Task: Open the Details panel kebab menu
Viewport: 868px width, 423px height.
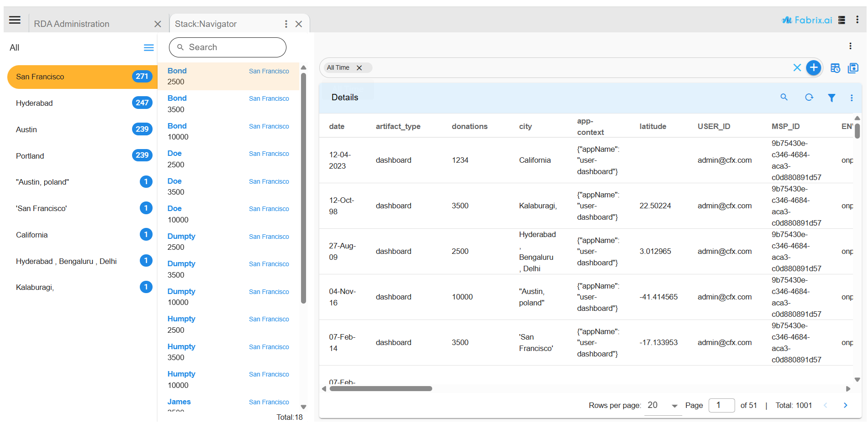Action: (851, 98)
